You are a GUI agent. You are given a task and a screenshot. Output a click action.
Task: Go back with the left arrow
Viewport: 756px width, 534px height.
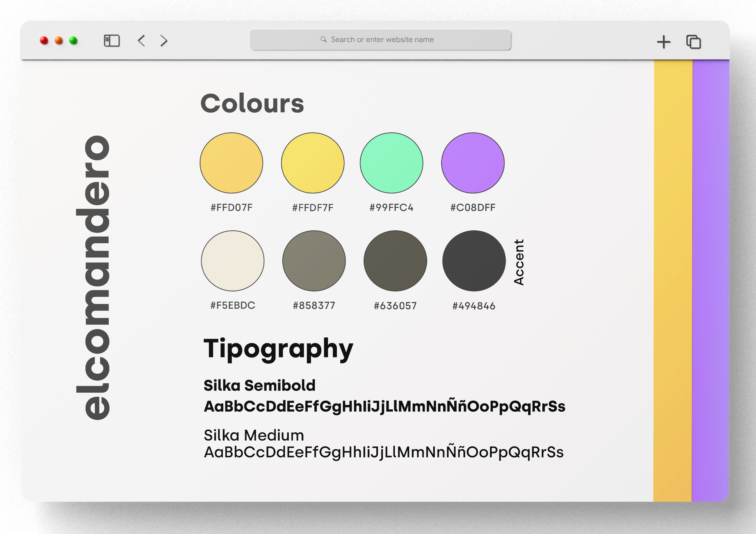coord(141,41)
